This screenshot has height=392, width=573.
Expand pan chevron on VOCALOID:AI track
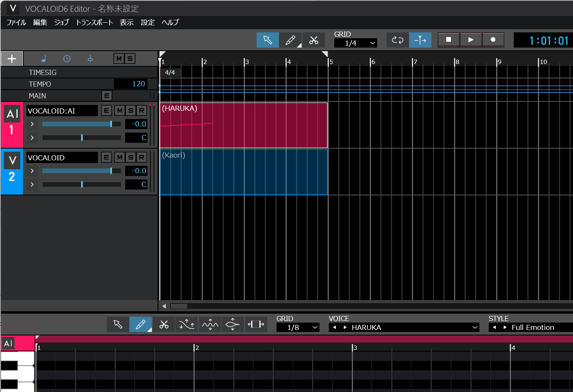point(32,138)
